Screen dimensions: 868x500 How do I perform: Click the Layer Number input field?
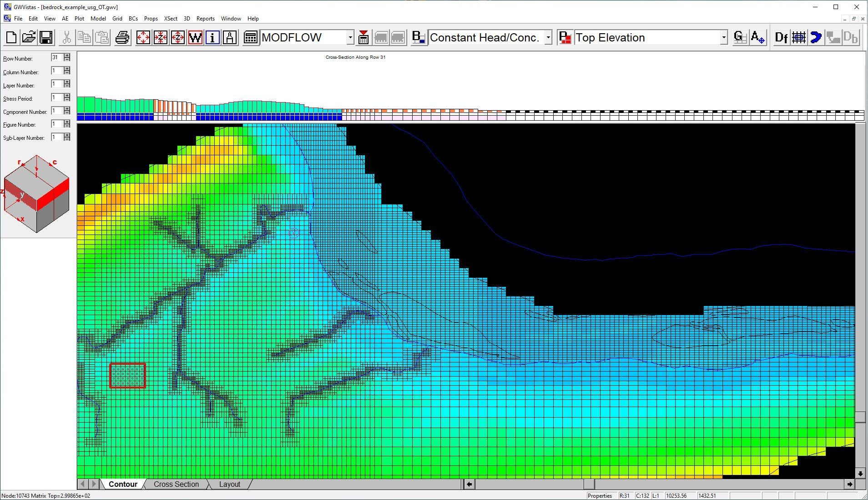pos(57,84)
